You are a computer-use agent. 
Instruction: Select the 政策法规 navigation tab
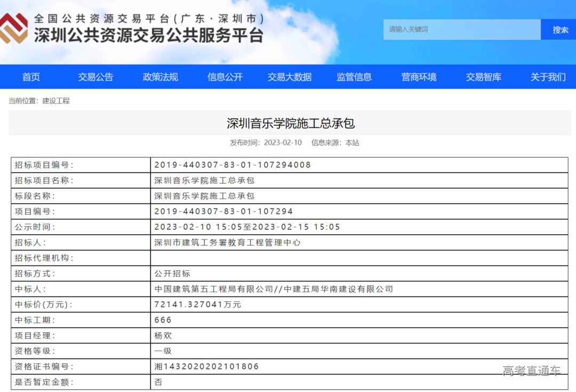(x=159, y=77)
